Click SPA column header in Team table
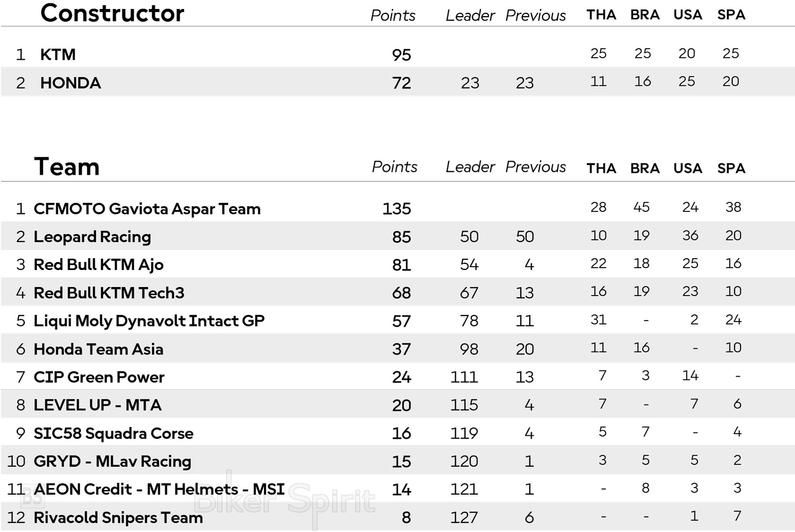The height and width of the screenshot is (532, 795). point(731,168)
